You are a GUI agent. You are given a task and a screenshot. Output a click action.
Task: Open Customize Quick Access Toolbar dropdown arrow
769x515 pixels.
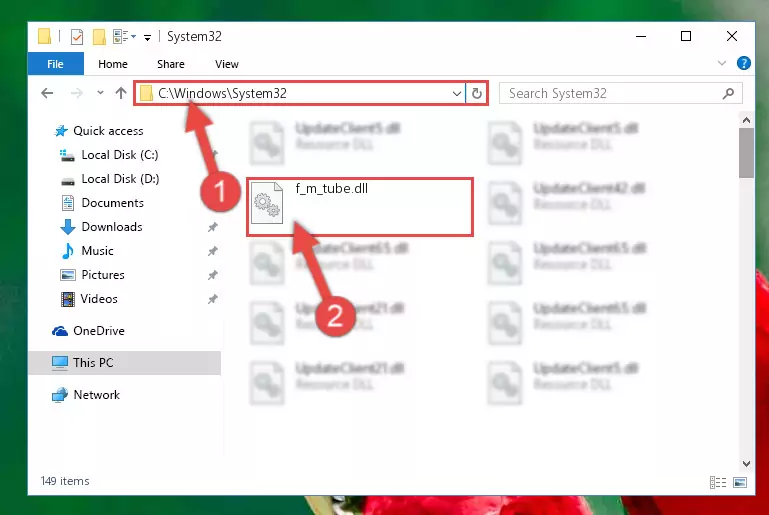[147, 37]
